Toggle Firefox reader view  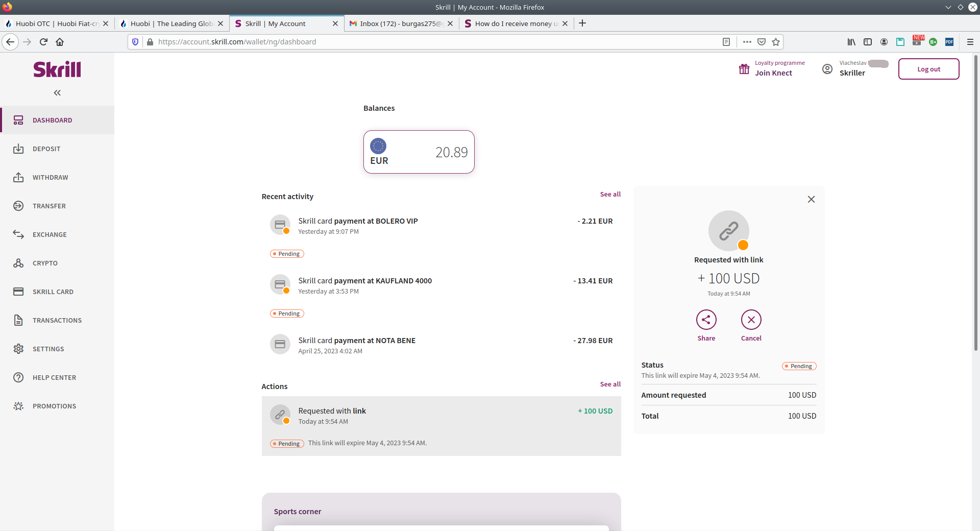point(726,42)
